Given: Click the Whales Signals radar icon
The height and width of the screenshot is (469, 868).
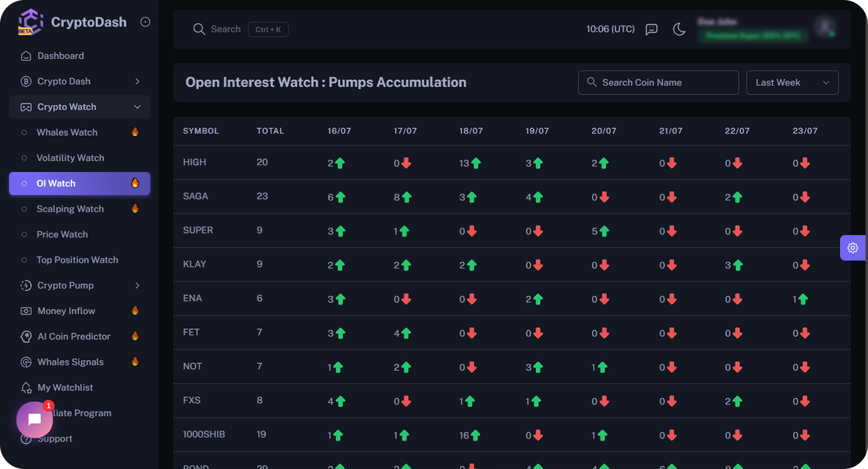Looking at the screenshot, I should point(26,362).
